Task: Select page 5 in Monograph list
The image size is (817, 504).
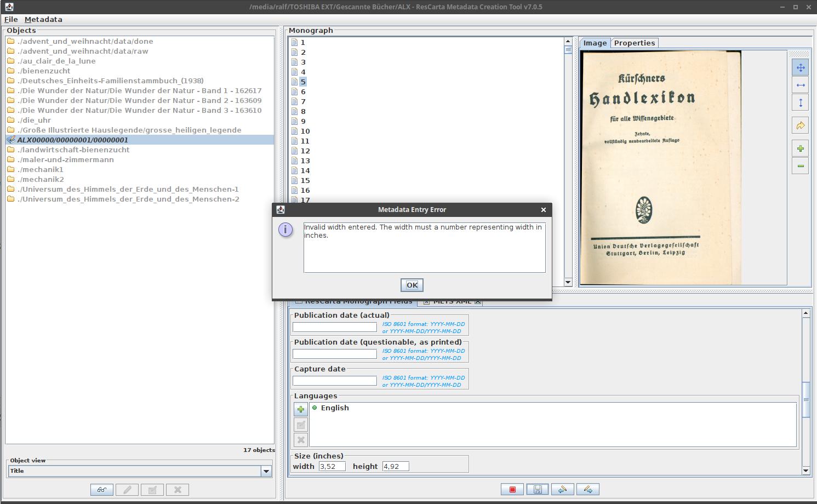Action: (303, 82)
